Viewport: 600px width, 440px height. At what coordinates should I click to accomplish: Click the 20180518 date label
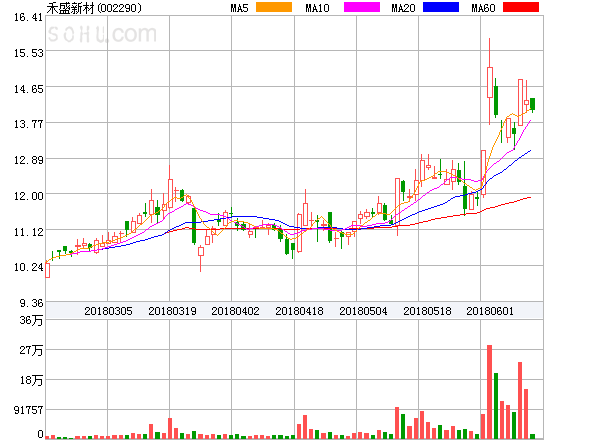[x=427, y=311]
